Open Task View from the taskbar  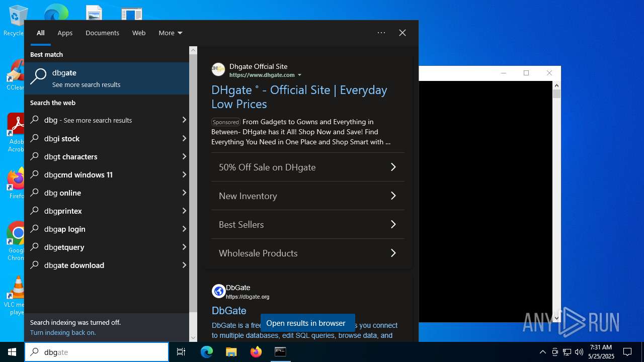(x=181, y=352)
